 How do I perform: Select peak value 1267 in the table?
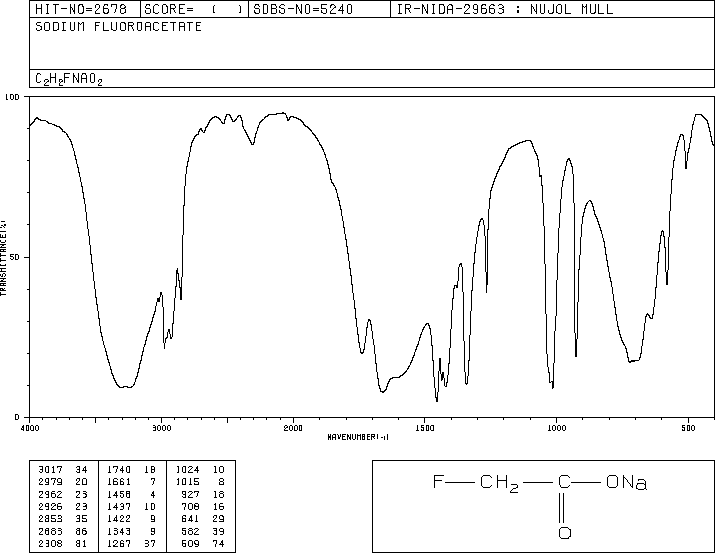point(119,543)
